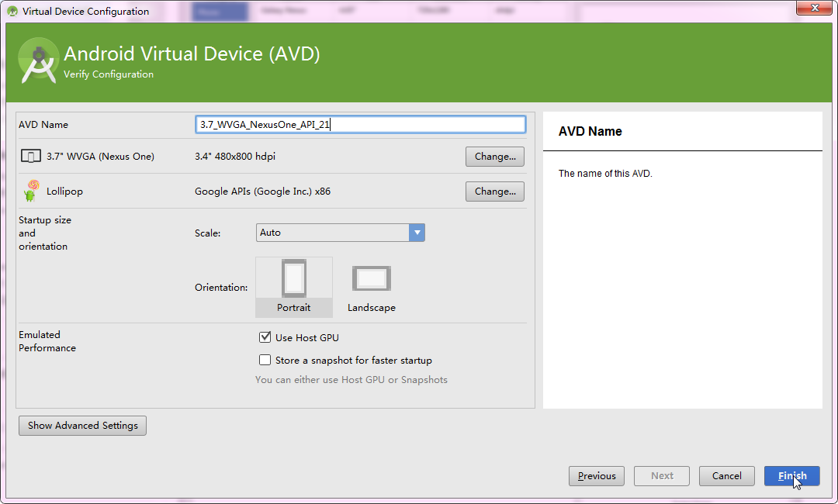Click the Google APIs x86 system image text
Viewport: 838px width, 504px height.
coord(262,192)
